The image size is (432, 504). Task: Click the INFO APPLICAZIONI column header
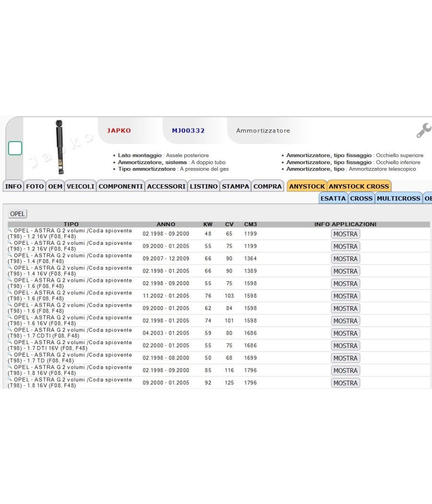[x=345, y=224]
